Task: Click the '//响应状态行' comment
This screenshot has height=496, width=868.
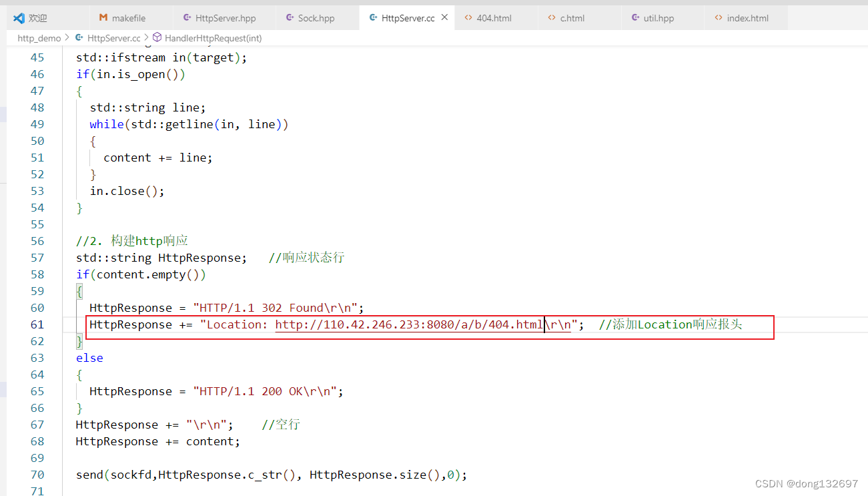Action: (x=306, y=258)
